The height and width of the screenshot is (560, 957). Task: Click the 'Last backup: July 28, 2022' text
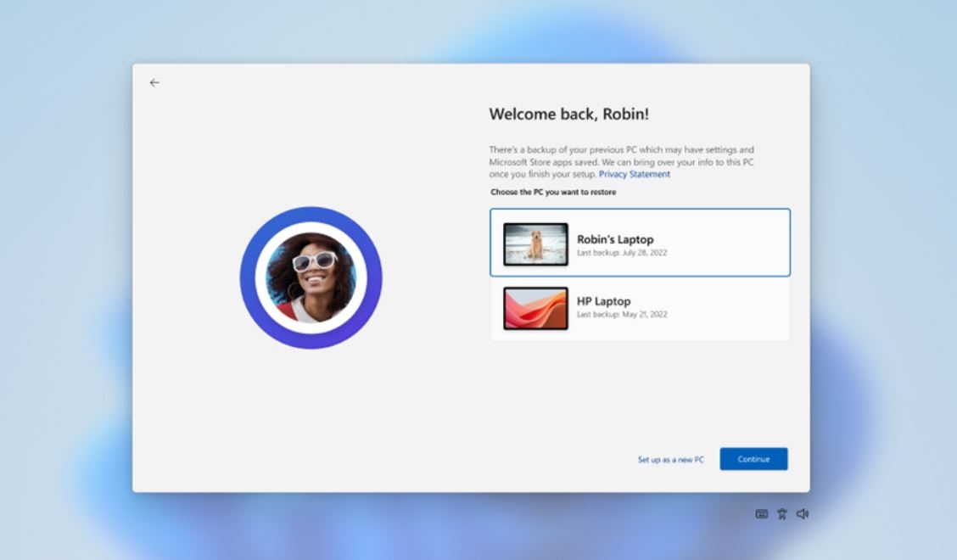pyautogui.click(x=622, y=253)
